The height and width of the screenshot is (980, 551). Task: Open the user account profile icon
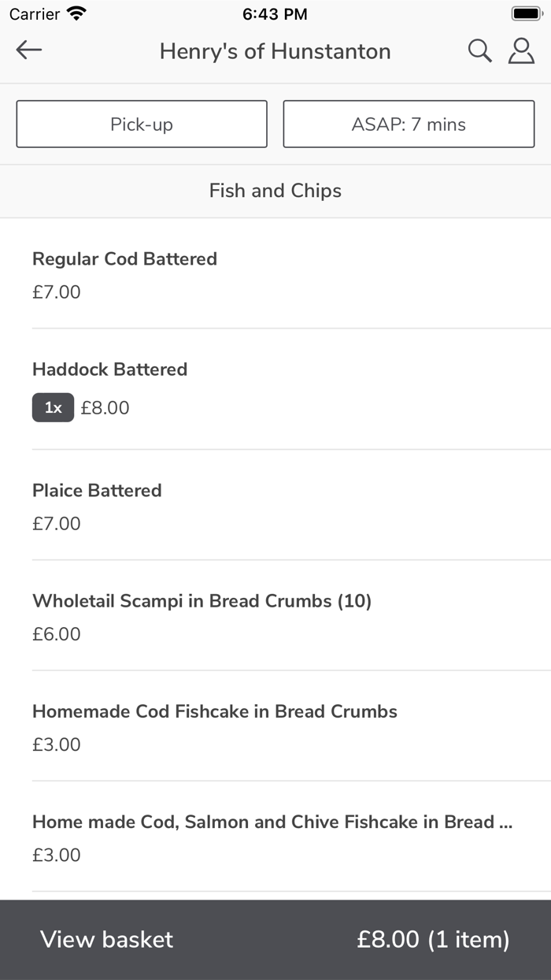click(x=521, y=50)
